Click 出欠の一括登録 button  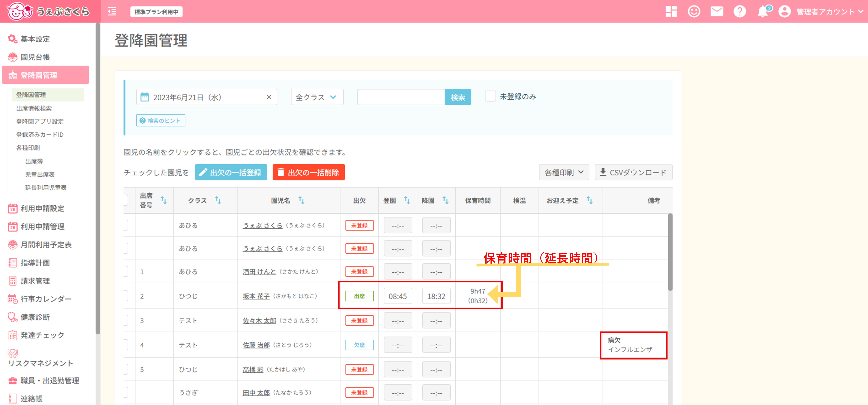tap(231, 172)
